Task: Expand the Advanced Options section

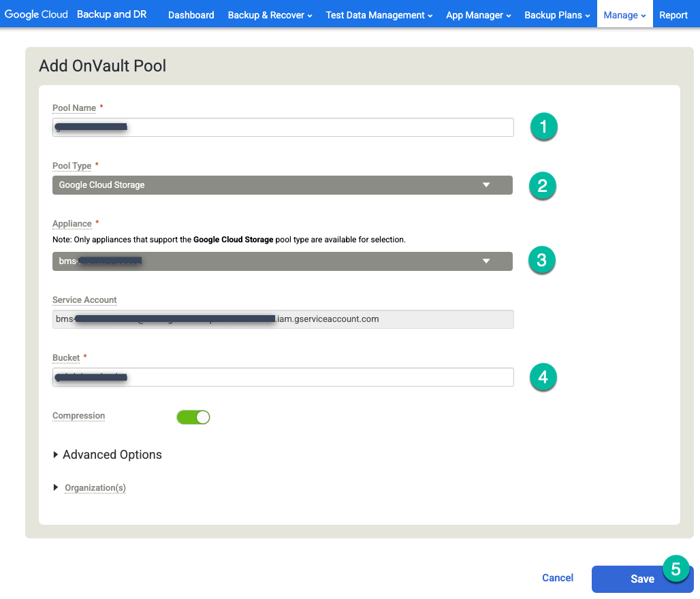Action: click(107, 454)
